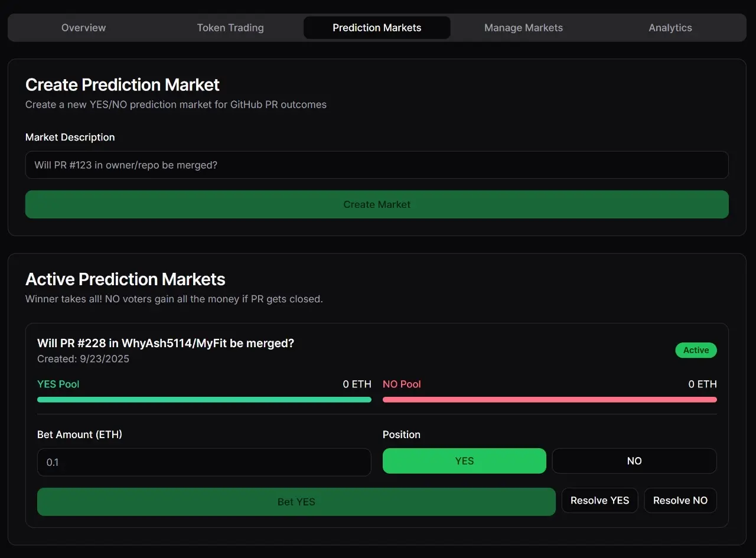
Task: Click the 0 ETH value beside YES Pool
Action: 357,384
